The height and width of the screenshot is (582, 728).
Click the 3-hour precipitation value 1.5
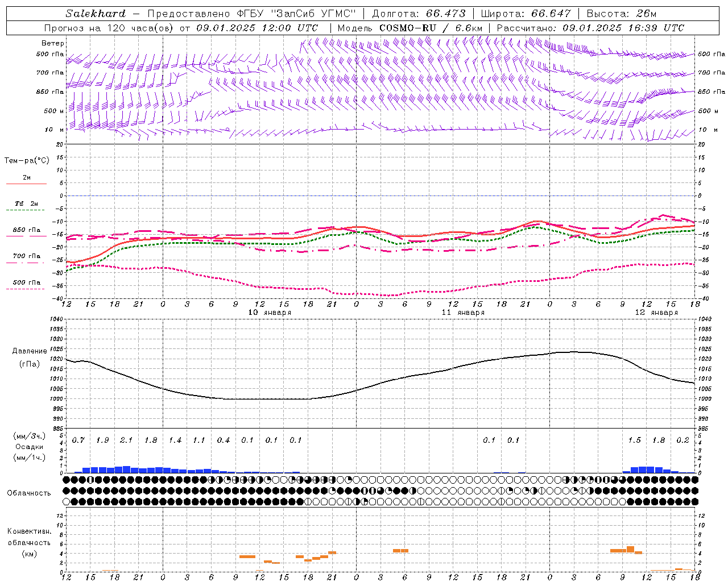634,440
